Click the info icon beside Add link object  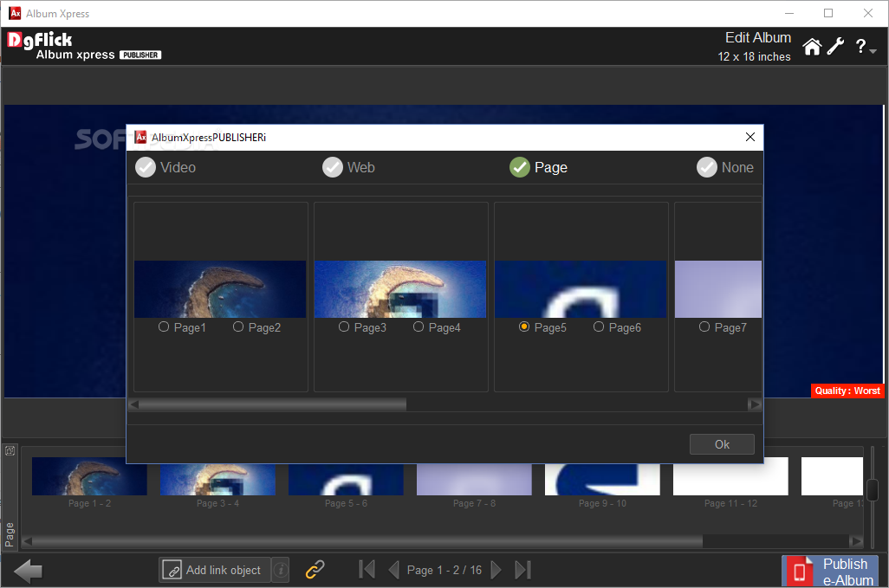(280, 570)
